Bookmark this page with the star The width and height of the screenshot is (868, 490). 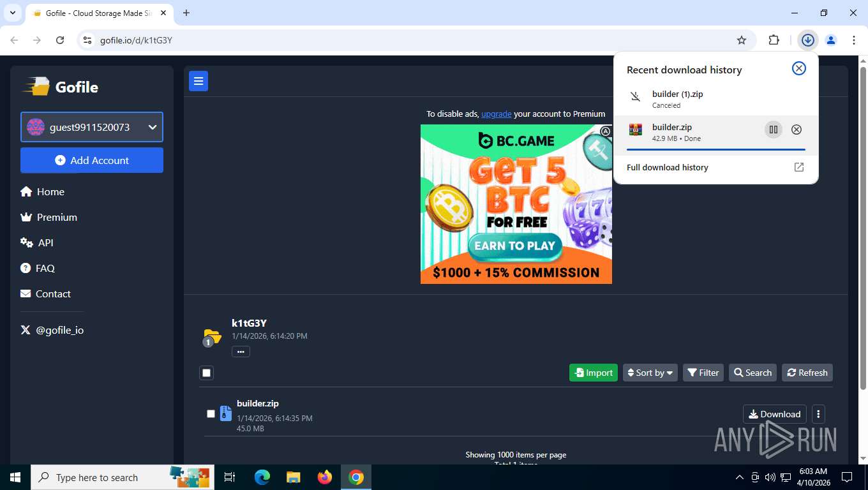click(742, 40)
